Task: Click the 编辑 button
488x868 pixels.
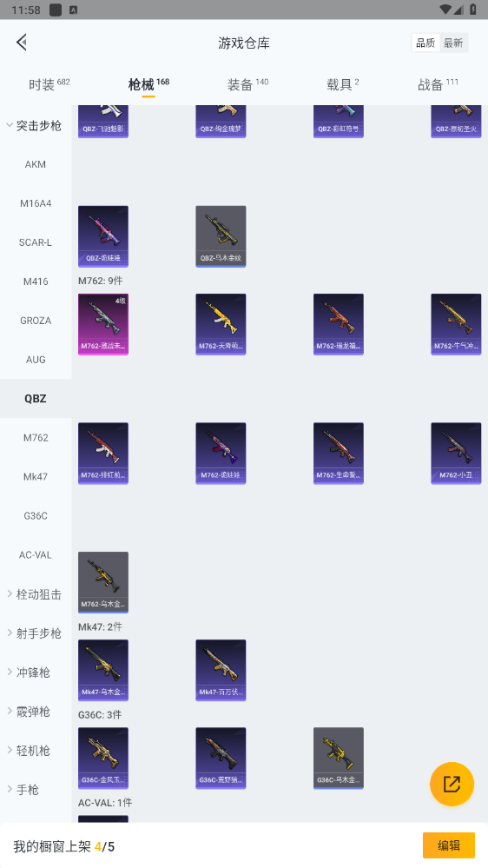Action: 449,845
